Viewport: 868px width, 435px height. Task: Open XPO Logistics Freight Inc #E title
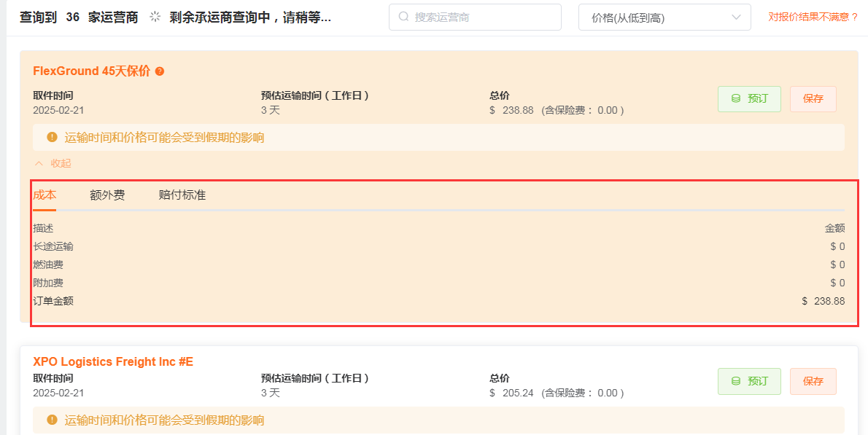click(113, 361)
